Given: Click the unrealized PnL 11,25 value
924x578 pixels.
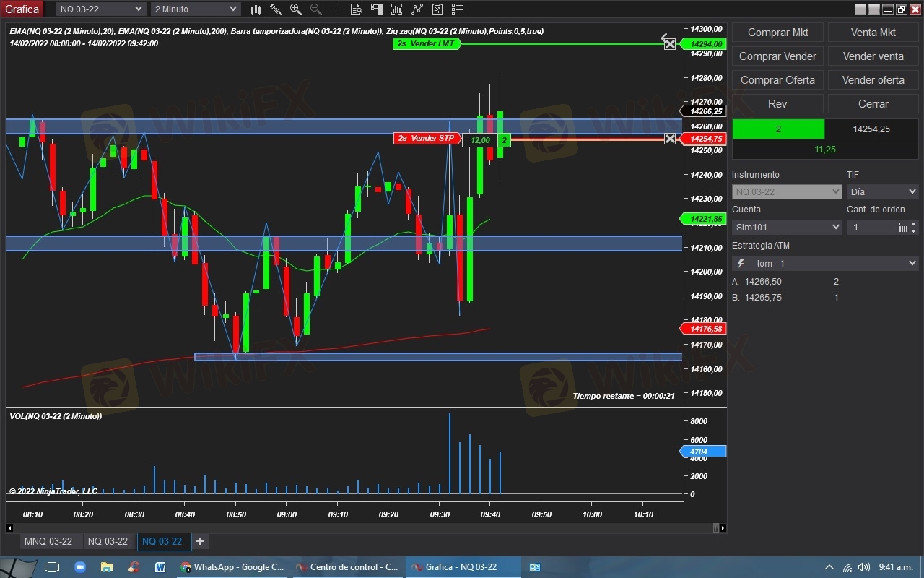Looking at the screenshot, I should [x=825, y=149].
